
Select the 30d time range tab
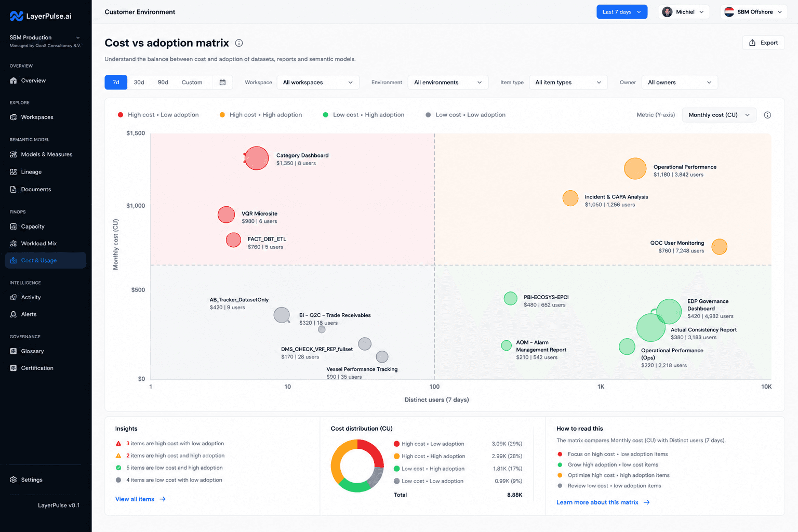139,83
